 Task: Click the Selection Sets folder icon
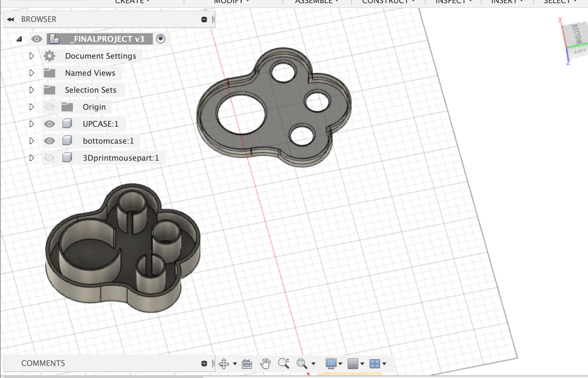tap(50, 90)
